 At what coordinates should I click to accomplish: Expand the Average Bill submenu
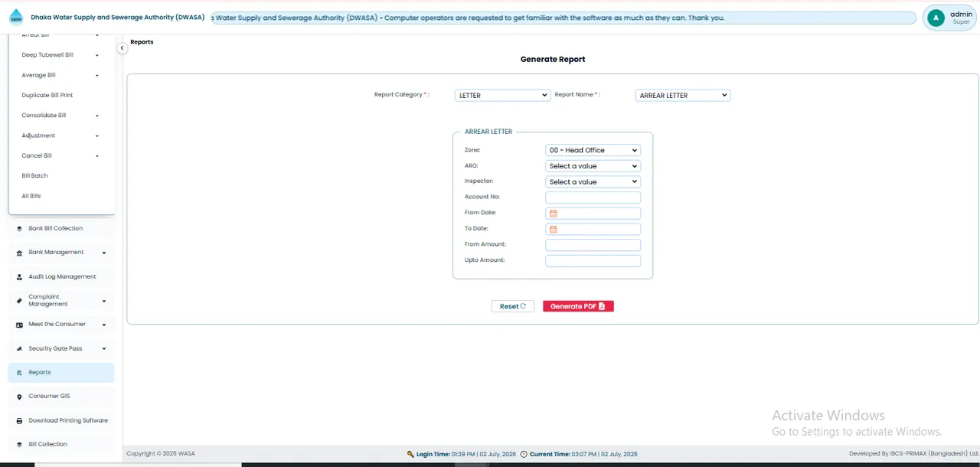[96, 75]
